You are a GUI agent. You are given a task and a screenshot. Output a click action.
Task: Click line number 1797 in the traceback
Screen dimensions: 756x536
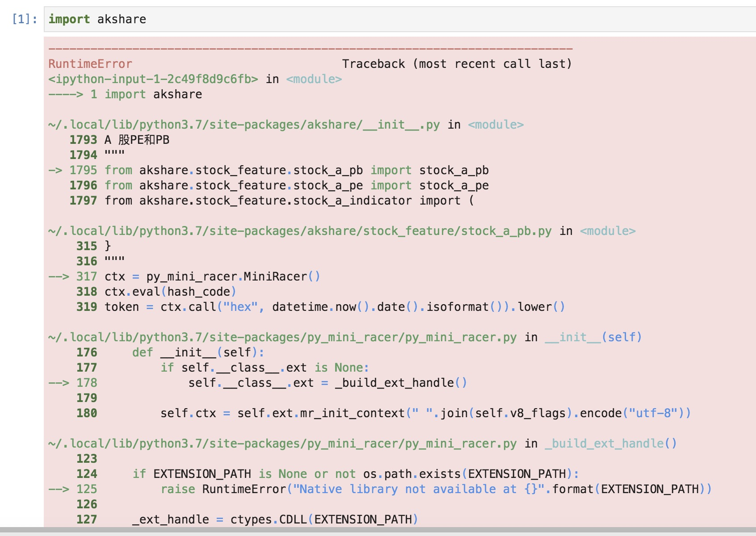[x=83, y=201]
